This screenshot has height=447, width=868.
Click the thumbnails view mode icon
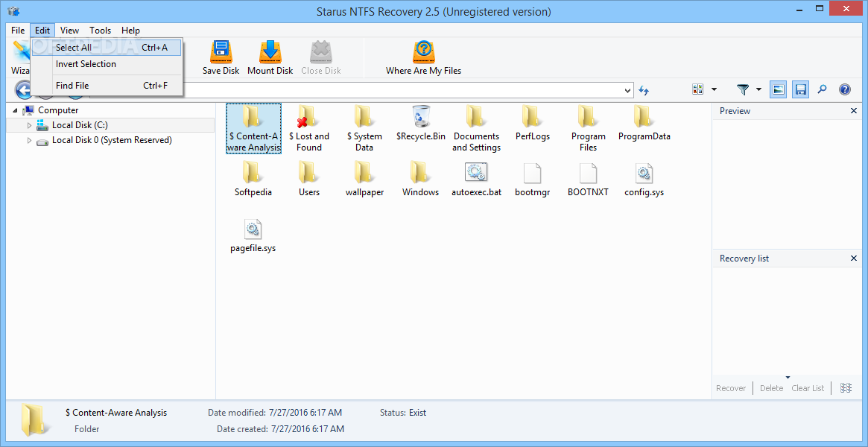coord(698,89)
